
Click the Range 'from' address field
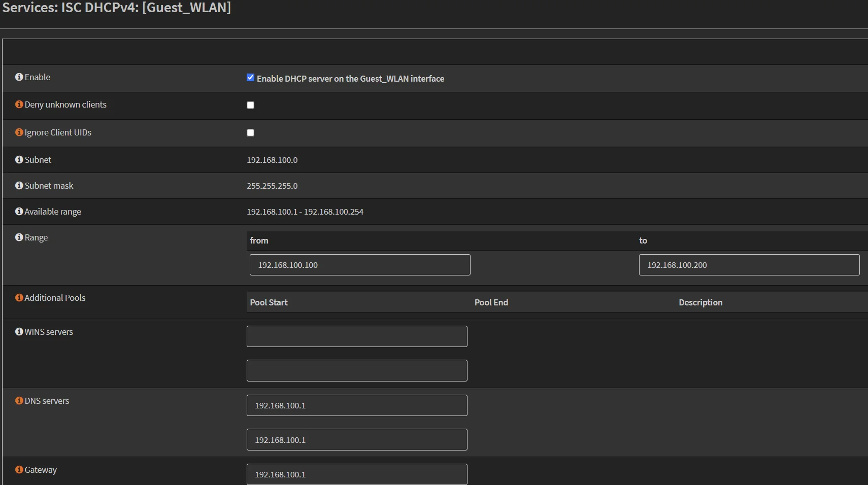[x=360, y=265]
